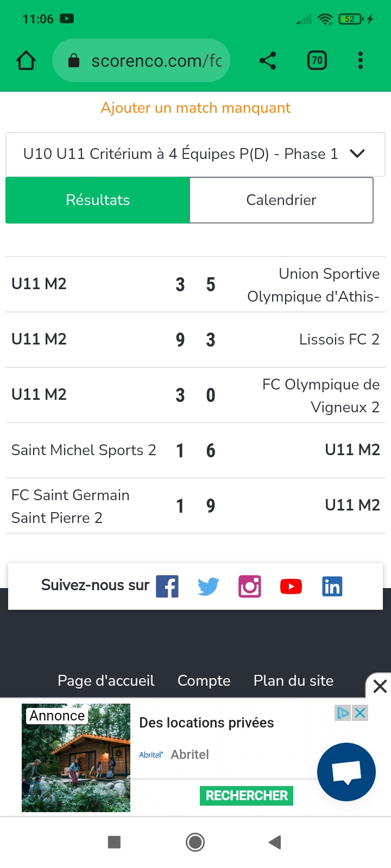Open the LinkedIn icon link
The width and height of the screenshot is (391, 868).
coord(332,586)
